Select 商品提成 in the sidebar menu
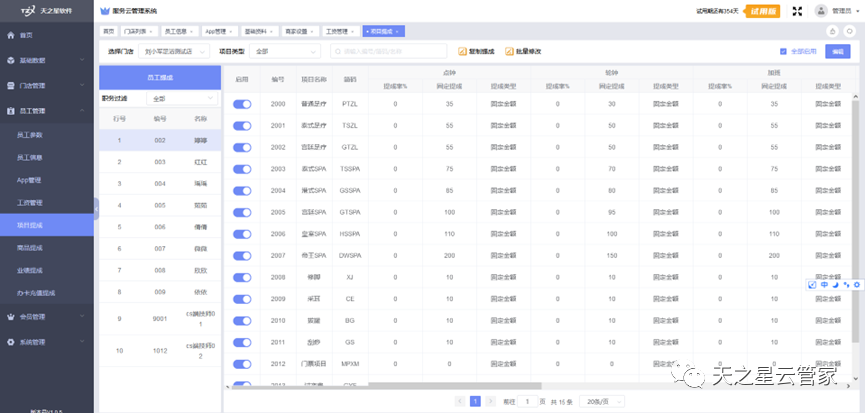The image size is (865, 413). click(x=31, y=246)
